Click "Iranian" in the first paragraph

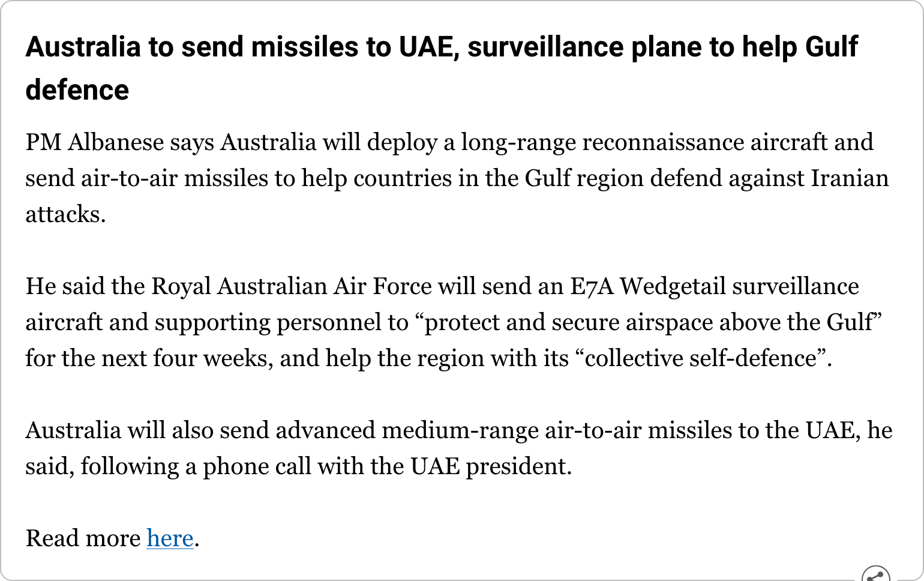click(850, 178)
